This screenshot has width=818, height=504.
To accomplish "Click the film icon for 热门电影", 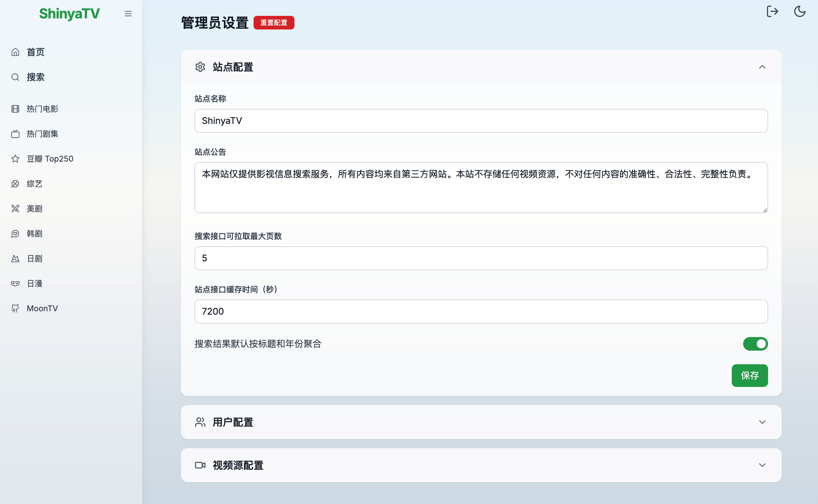I will click(x=15, y=109).
